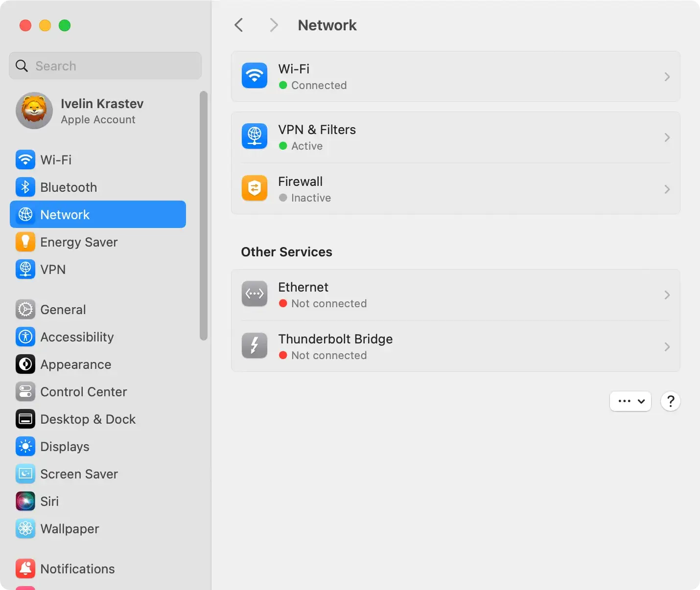Open the ellipsis actions dropdown menu
700x590 pixels.
point(630,401)
